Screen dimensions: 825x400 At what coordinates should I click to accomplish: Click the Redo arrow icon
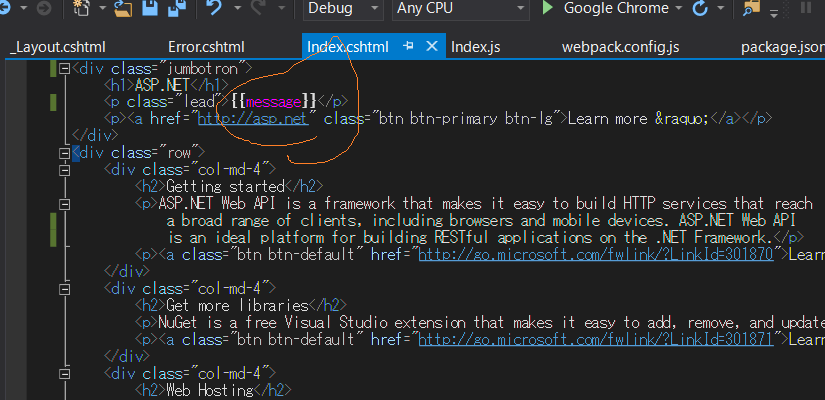(x=259, y=8)
